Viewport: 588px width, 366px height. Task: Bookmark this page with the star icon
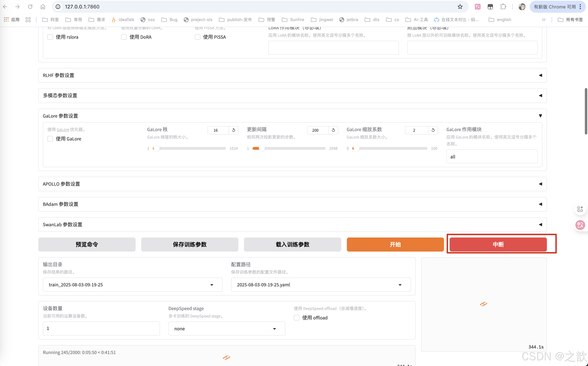click(460, 7)
